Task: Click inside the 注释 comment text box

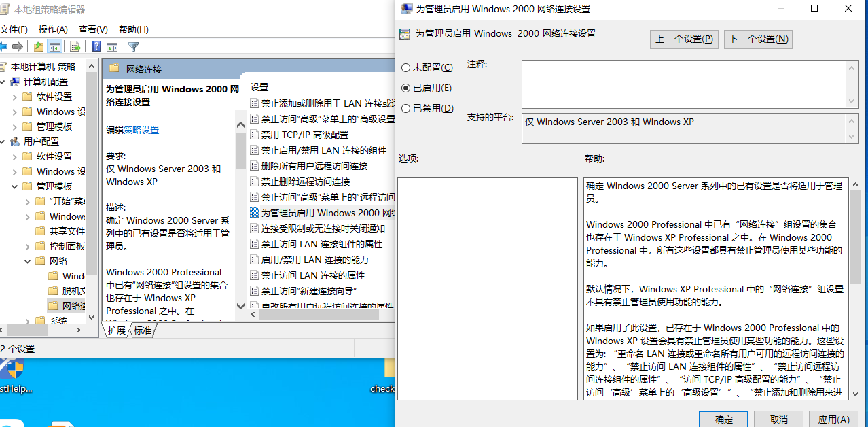Action: [x=683, y=84]
